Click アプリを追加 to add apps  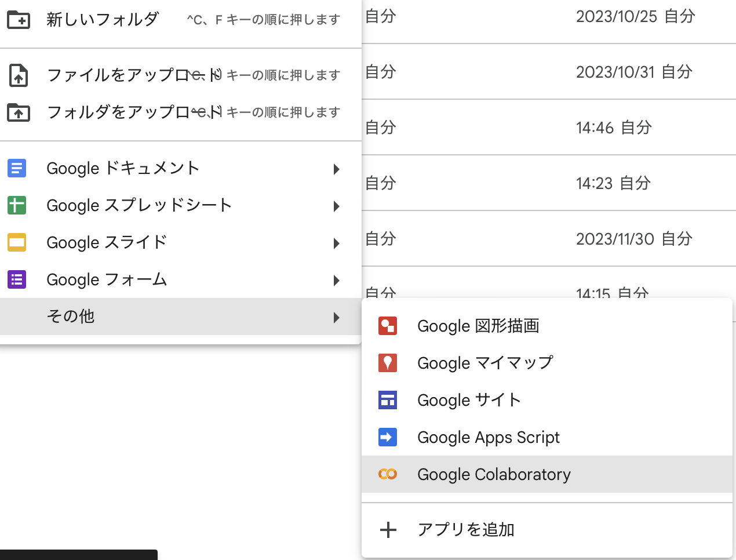click(465, 530)
